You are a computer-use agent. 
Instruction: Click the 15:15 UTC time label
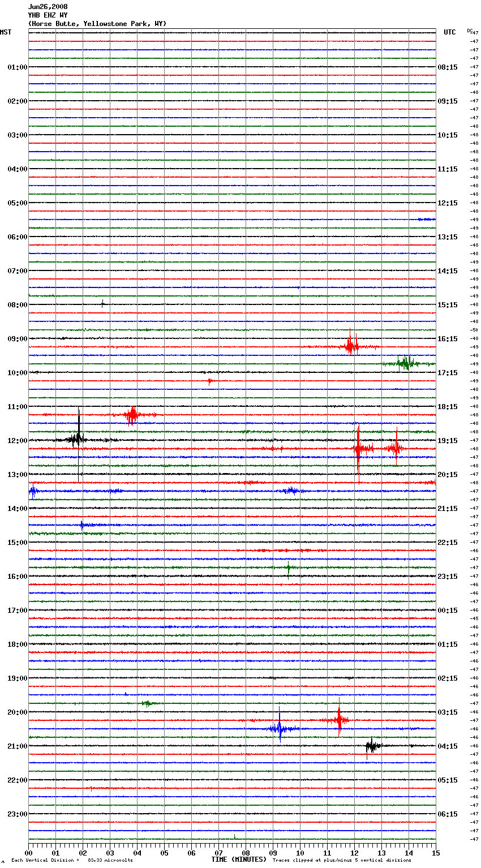click(x=448, y=305)
